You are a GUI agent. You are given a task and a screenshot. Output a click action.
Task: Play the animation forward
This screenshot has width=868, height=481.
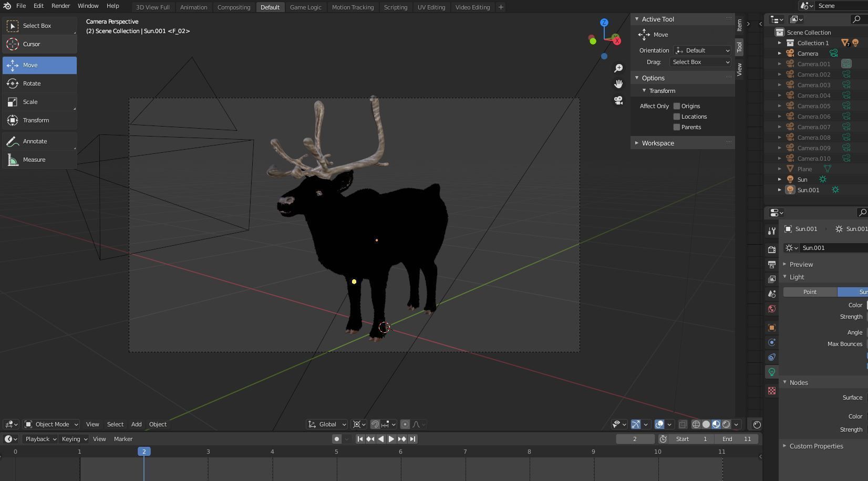point(391,439)
